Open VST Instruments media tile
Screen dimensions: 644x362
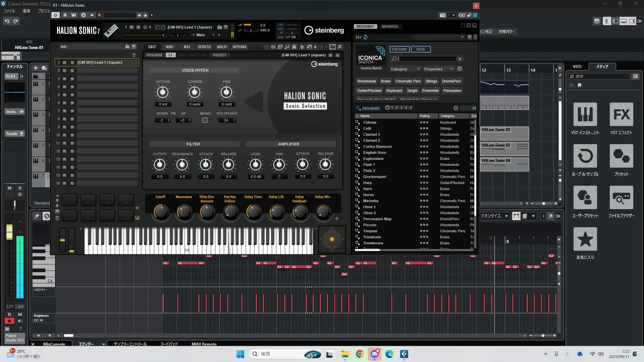tap(585, 114)
